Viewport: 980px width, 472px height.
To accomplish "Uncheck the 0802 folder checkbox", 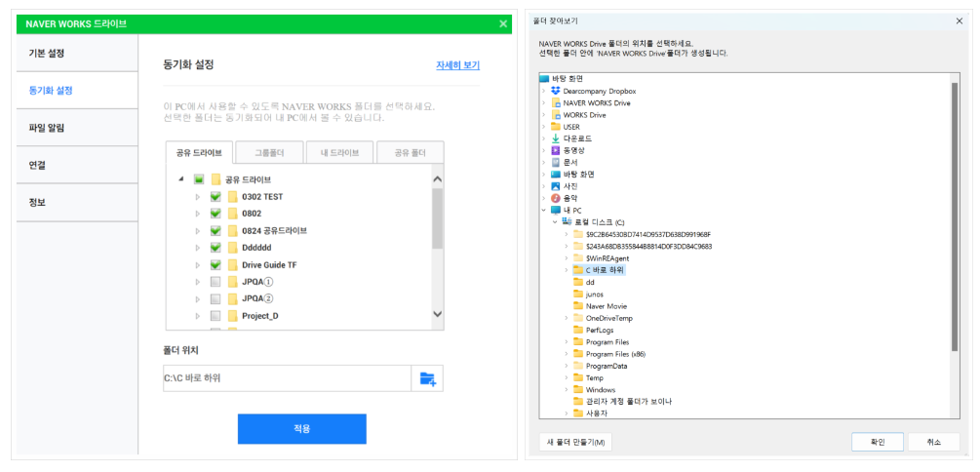I will coord(216,214).
